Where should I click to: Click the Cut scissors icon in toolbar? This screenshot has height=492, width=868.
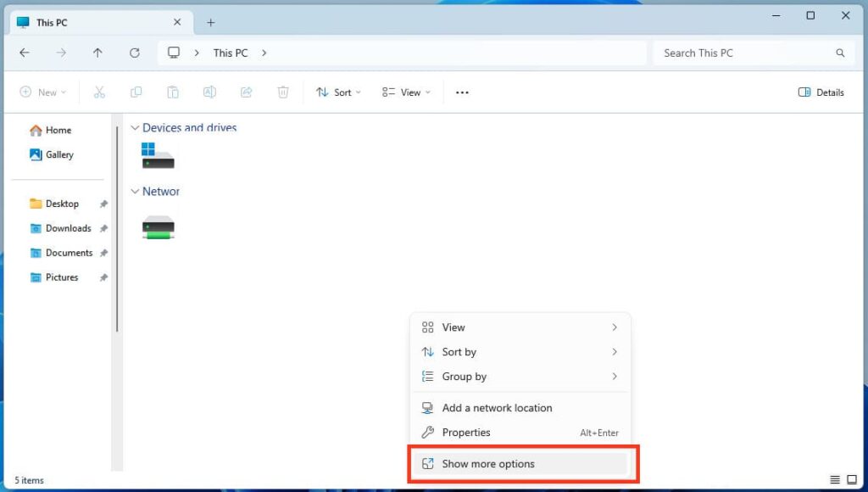(99, 92)
